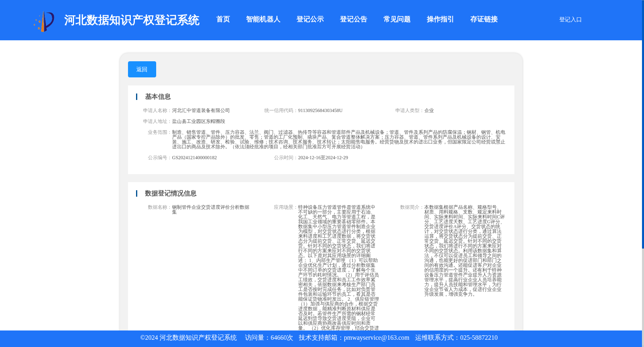Click the 登记入口 link

pyautogui.click(x=570, y=20)
